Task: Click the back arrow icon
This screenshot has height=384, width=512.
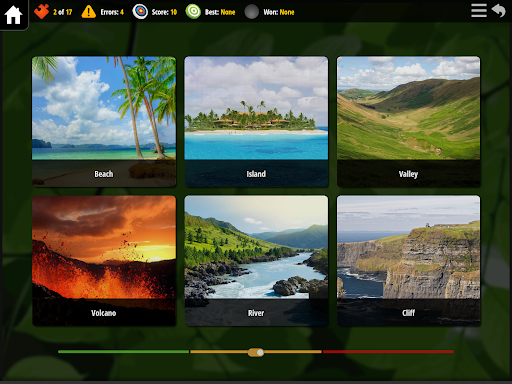Action: click(x=499, y=10)
